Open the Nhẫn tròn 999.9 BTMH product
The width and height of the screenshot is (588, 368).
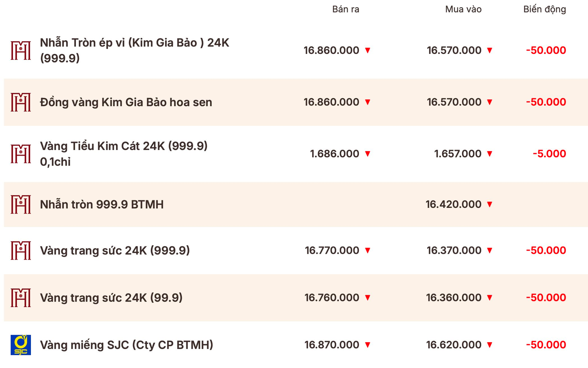tap(102, 204)
